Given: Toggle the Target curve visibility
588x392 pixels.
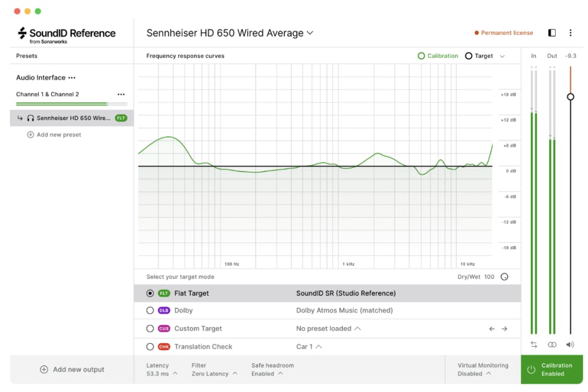Looking at the screenshot, I should 479,56.
